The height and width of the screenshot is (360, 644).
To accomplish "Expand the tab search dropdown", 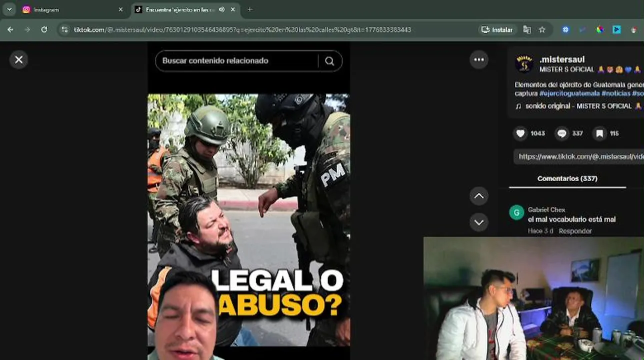I will point(9,9).
